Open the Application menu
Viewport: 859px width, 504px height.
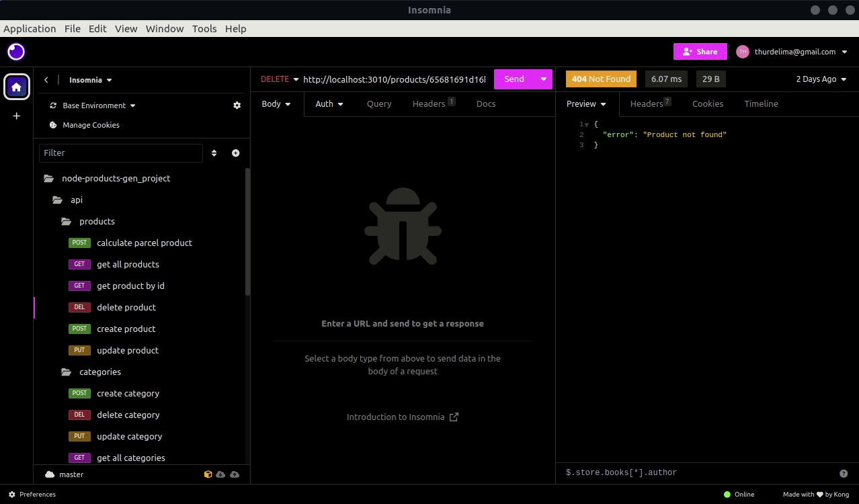click(x=30, y=29)
